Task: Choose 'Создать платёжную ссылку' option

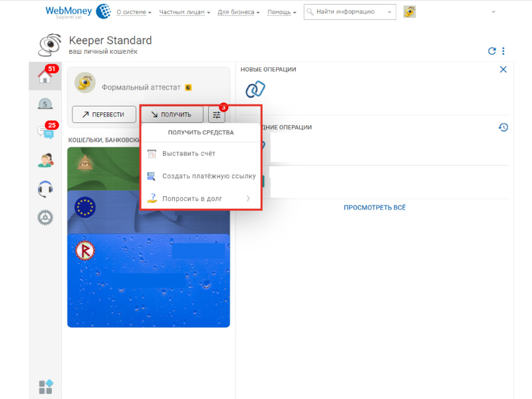Action: 208,176
